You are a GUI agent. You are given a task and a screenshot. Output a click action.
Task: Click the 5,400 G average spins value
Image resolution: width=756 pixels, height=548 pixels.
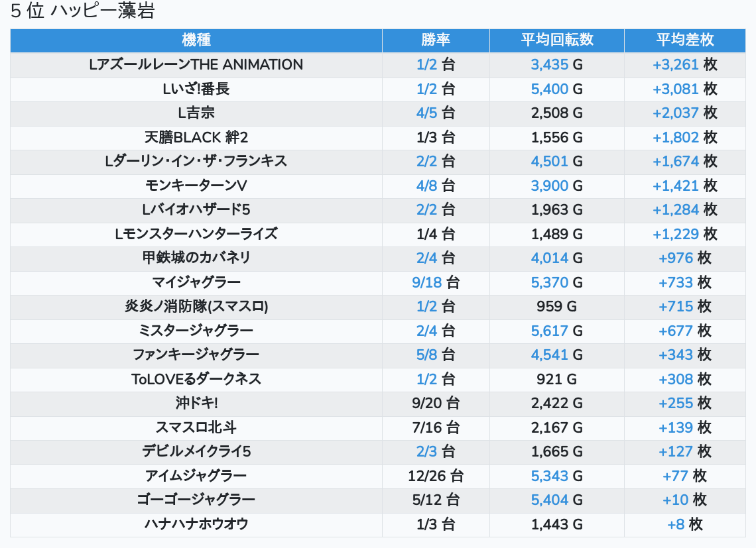[x=557, y=89]
